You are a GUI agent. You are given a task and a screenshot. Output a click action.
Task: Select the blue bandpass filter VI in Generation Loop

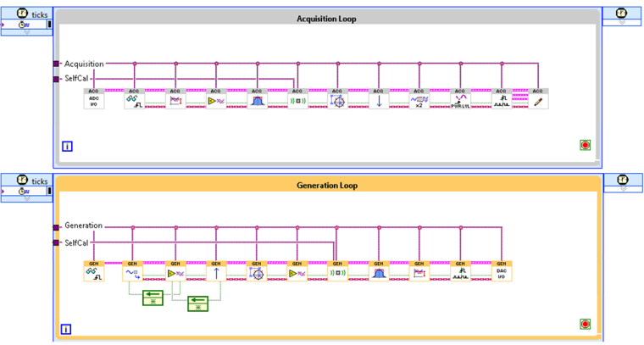point(379,271)
